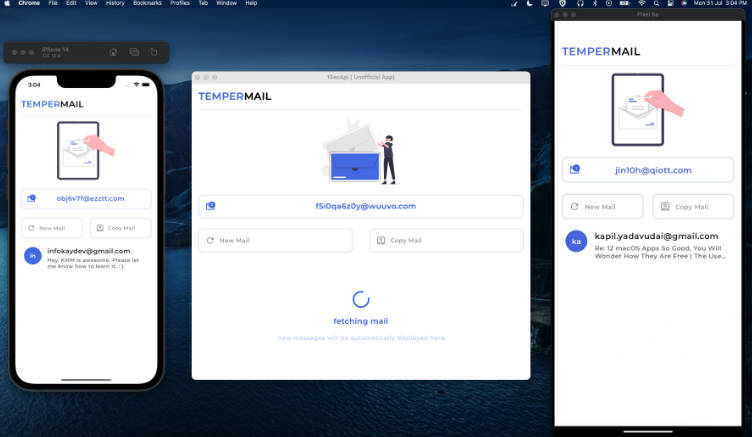
Task: Open the Apple menu
Action: point(7,3)
